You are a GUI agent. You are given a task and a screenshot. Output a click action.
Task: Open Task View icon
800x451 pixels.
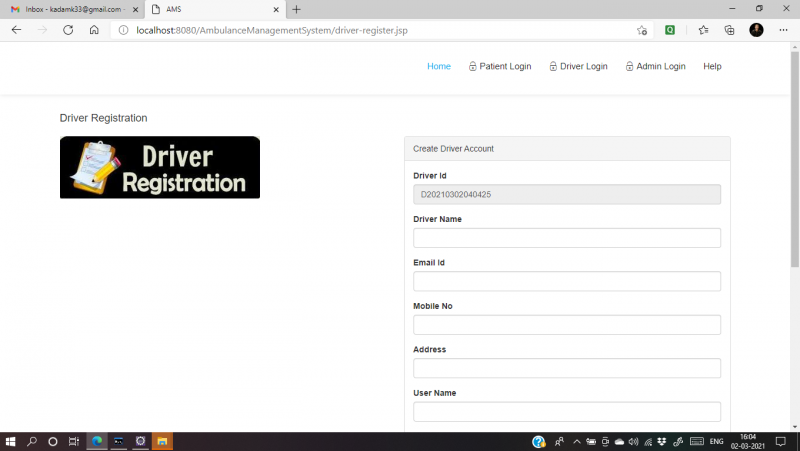coord(74,441)
